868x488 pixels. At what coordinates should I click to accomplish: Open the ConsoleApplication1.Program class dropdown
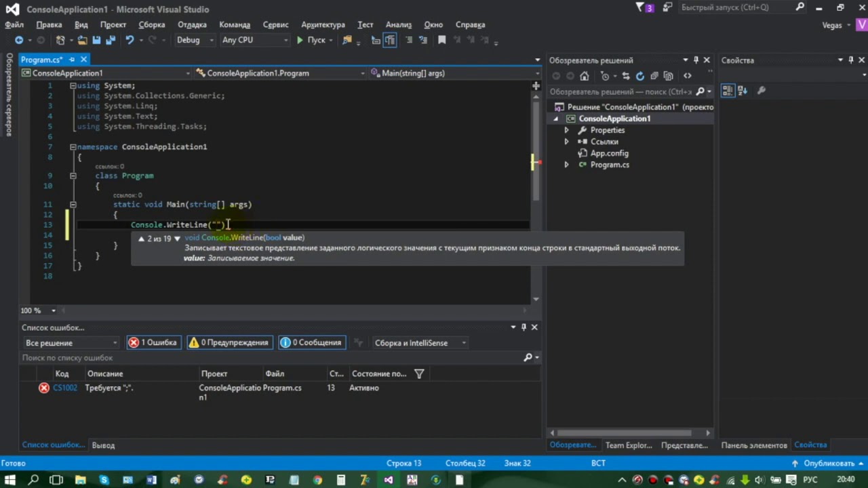tap(280, 73)
